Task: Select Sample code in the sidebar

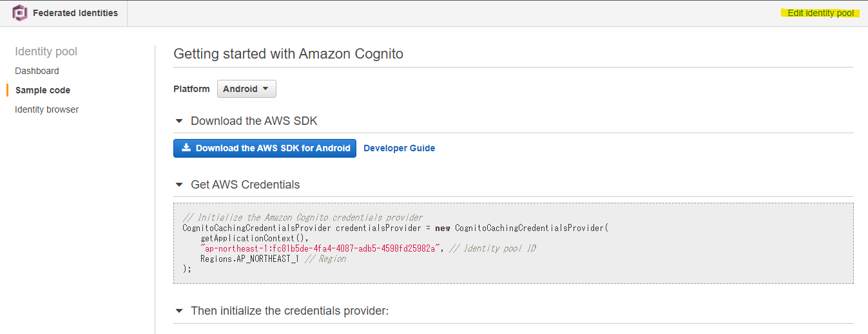Action: (x=43, y=90)
